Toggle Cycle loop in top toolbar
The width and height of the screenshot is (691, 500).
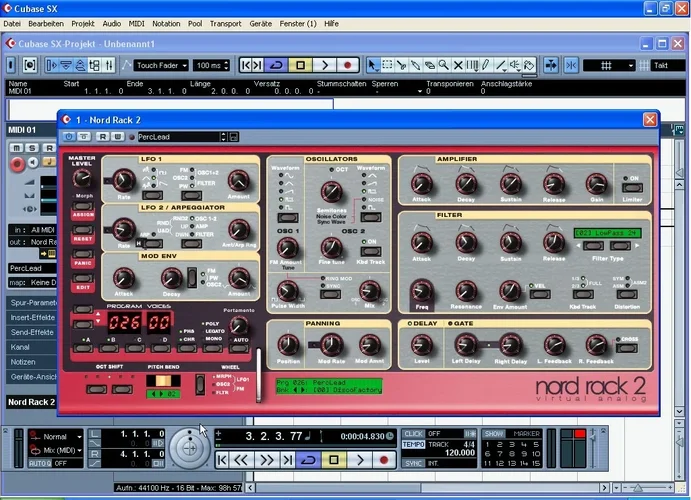click(276, 65)
